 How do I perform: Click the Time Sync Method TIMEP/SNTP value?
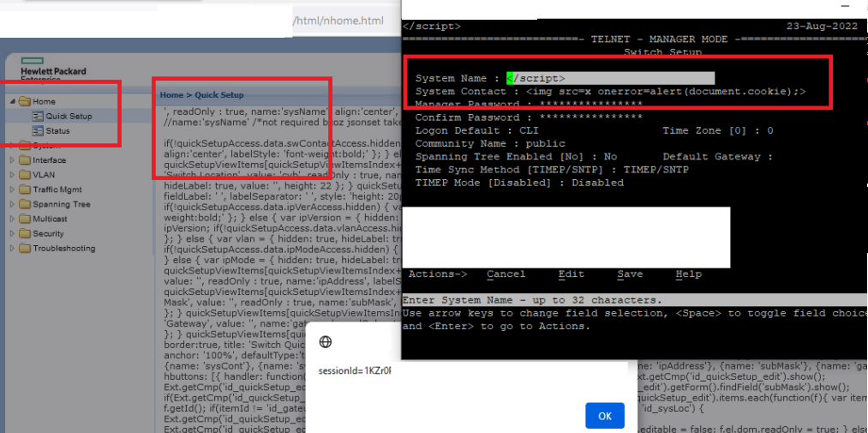[x=656, y=170]
